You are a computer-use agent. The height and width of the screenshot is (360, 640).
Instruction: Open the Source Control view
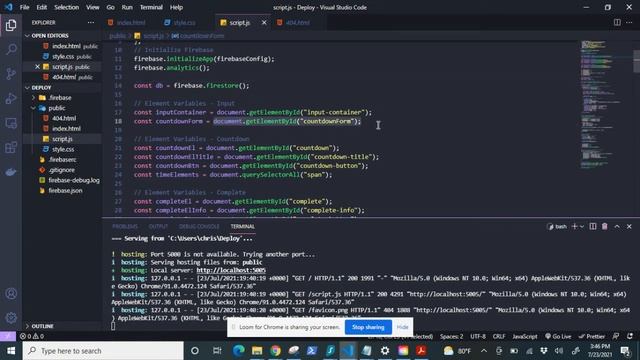pos(11,74)
